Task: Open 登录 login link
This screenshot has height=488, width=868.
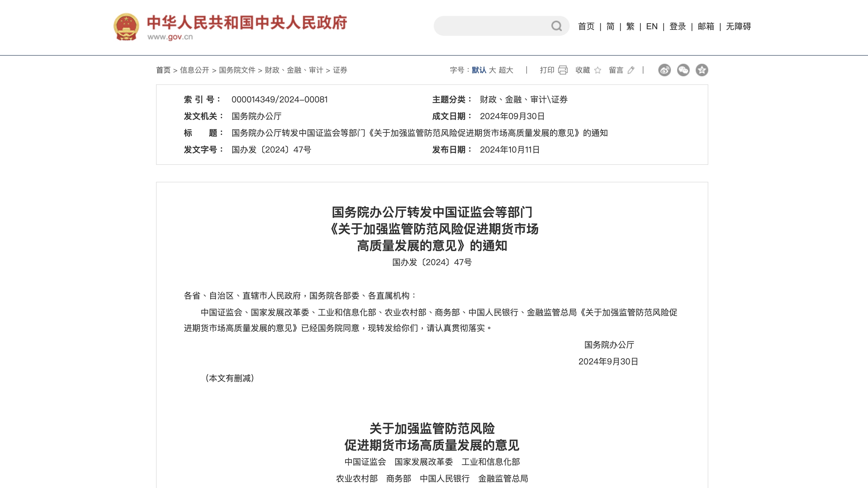Action: coord(677,26)
